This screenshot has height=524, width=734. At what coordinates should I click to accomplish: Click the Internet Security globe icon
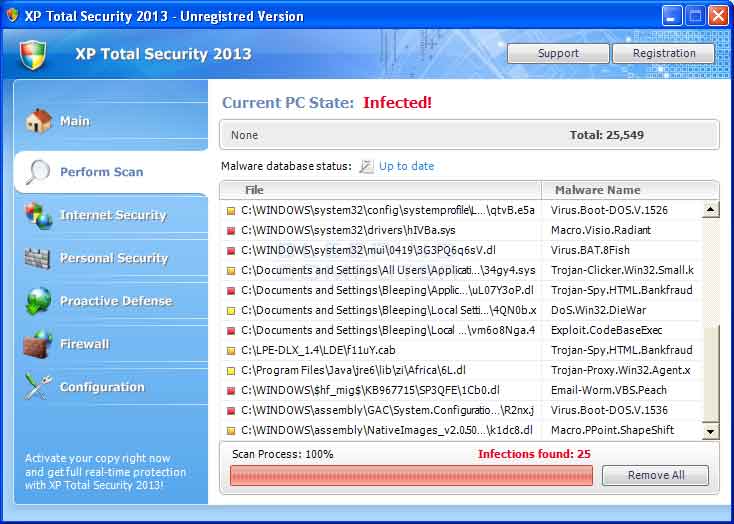click(x=38, y=215)
